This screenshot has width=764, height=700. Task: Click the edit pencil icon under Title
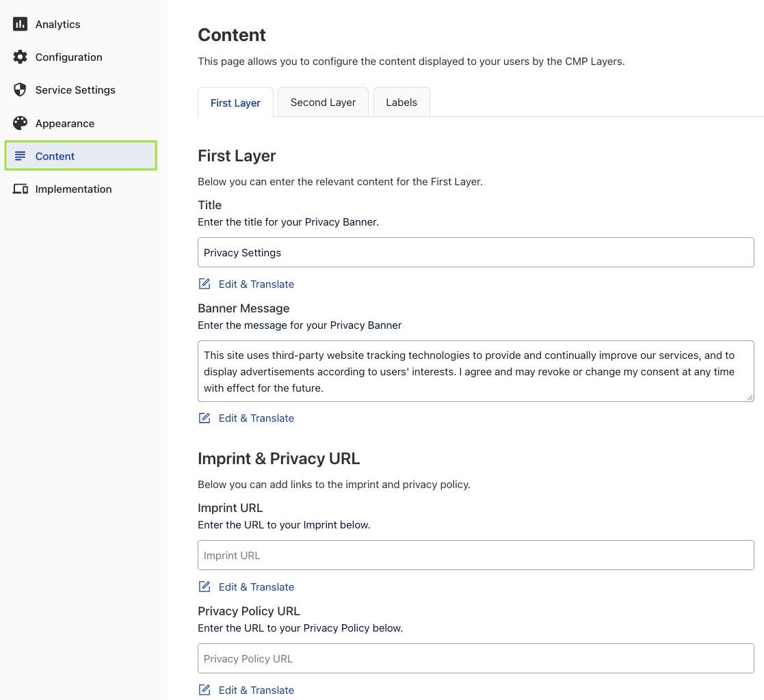205,284
